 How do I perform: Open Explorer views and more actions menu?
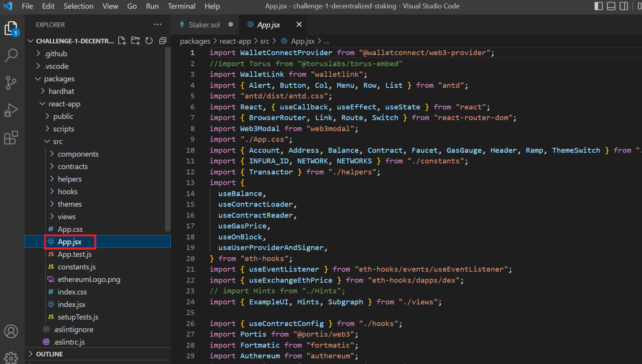coord(158,24)
